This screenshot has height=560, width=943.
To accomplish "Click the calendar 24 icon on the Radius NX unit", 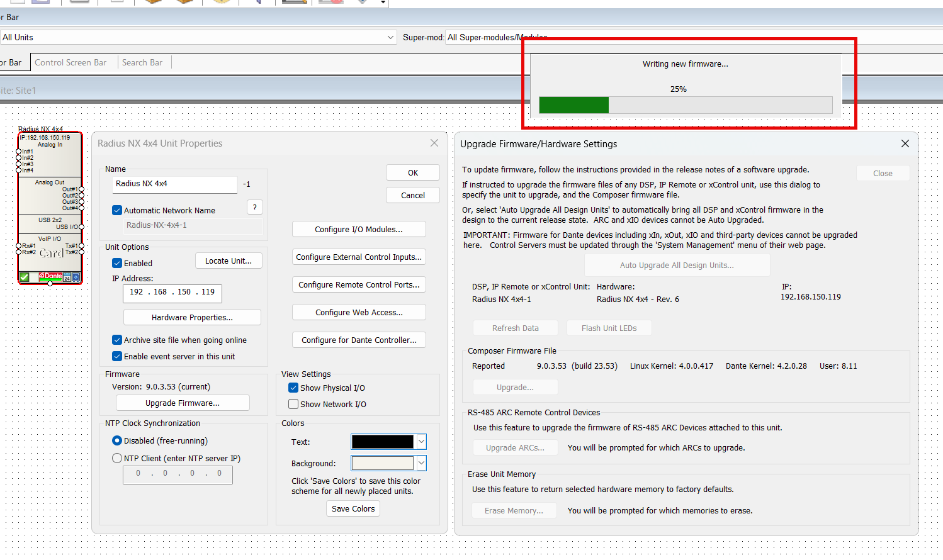I will 67,277.
